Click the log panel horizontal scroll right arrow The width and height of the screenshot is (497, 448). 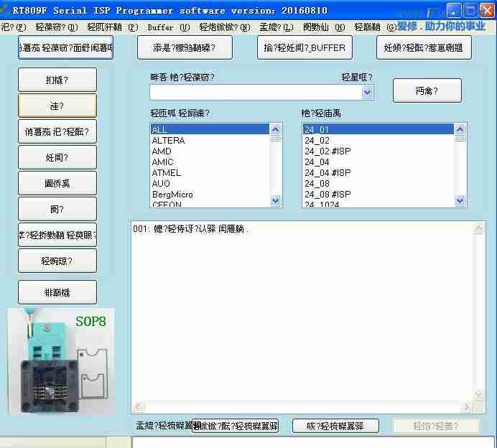click(467, 406)
